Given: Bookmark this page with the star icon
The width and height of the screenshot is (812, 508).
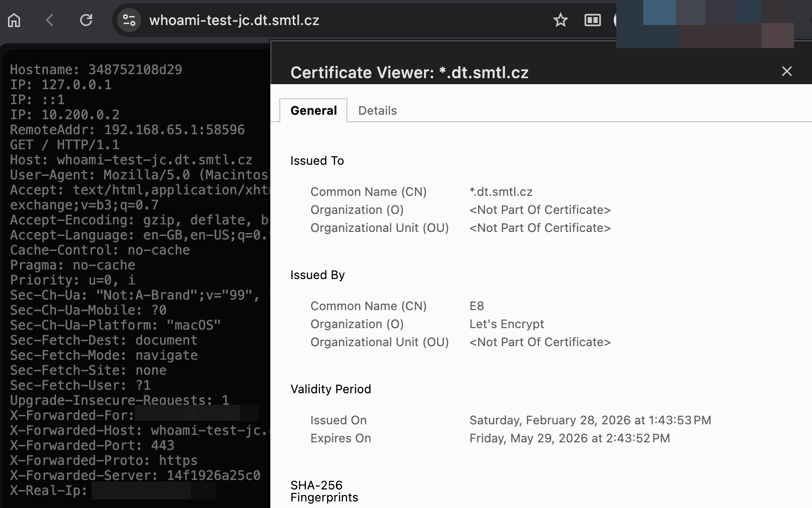Looking at the screenshot, I should (560, 20).
